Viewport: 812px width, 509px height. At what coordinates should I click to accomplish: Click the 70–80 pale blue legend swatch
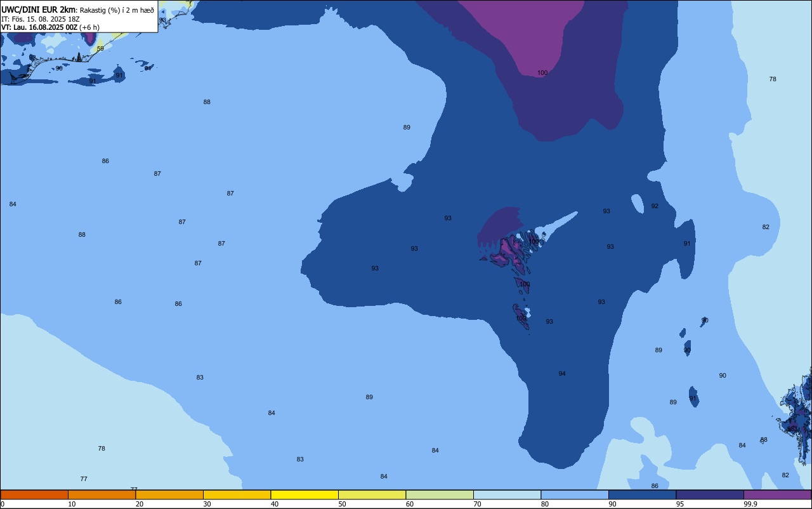click(x=507, y=495)
